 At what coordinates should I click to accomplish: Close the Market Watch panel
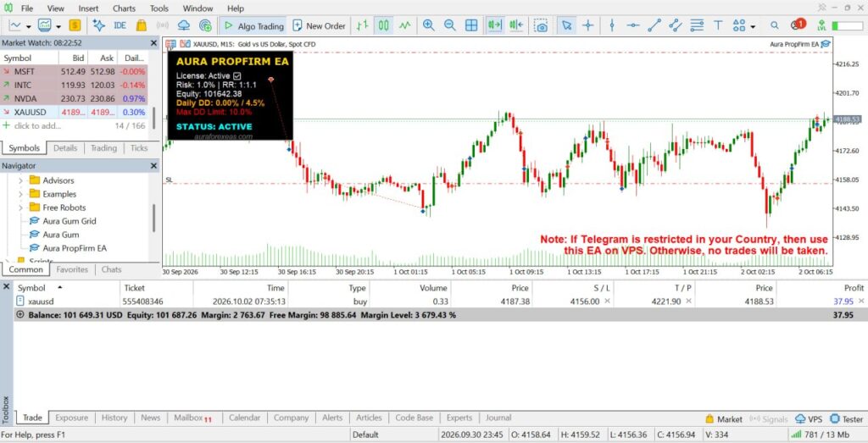click(x=154, y=42)
